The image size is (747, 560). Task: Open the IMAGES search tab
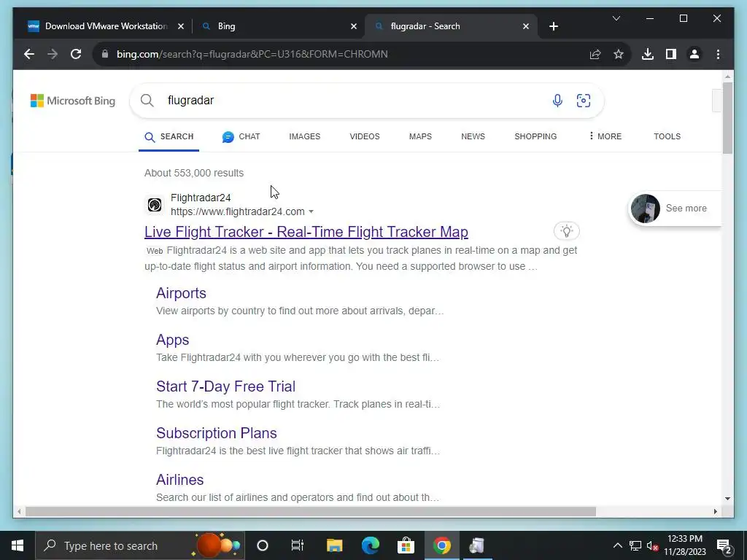pyautogui.click(x=304, y=136)
